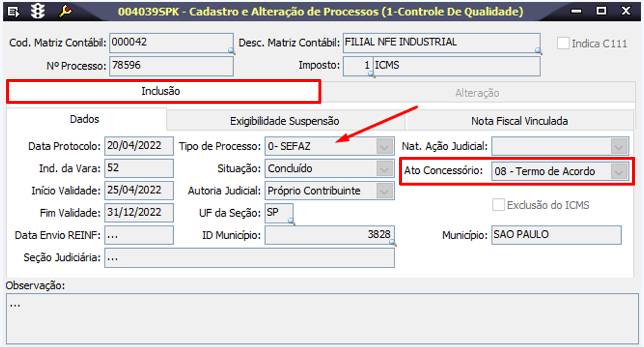
Task: Toggle the Indica C111 checkbox
Action: (563, 43)
